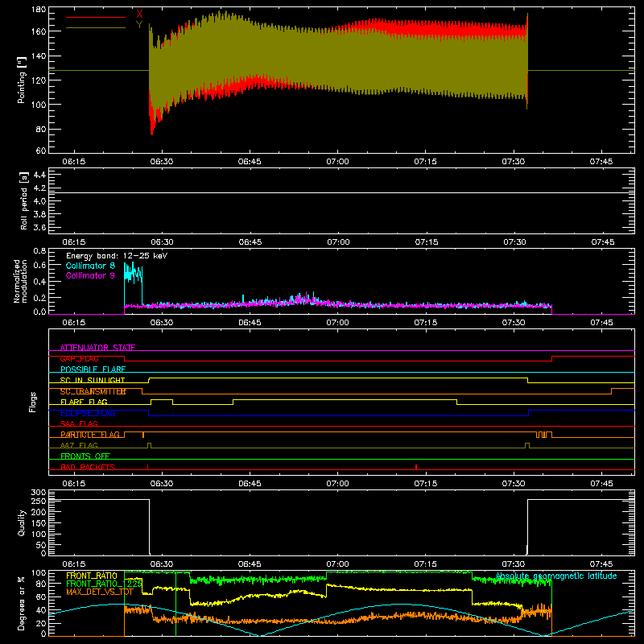Viewport: 644px width, 644px height.
Task: Click the SAA_FLAG label
Action: [x=79, y=423]
